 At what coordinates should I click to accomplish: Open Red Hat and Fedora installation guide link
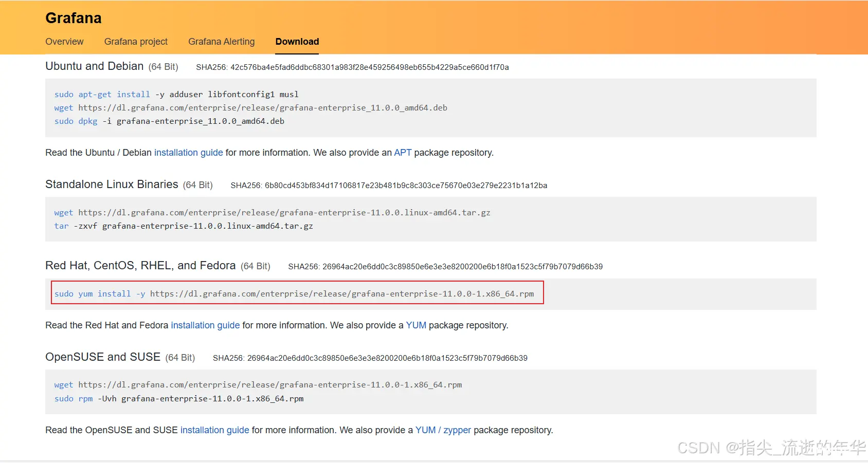[x=205, y=325]
